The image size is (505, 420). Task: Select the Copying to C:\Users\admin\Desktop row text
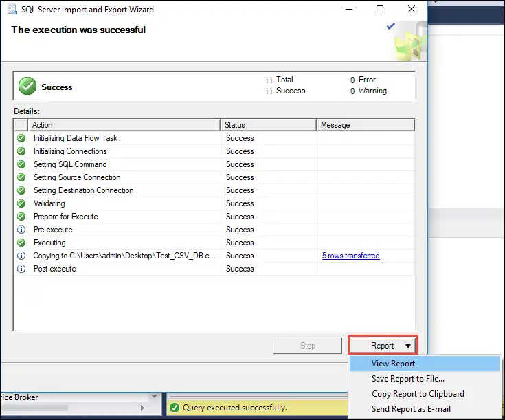click(124, 256)
